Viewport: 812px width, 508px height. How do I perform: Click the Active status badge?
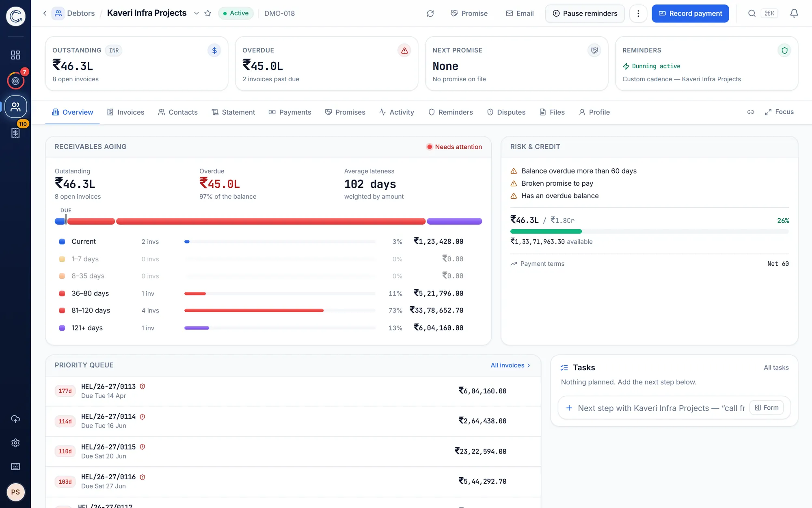236,13
